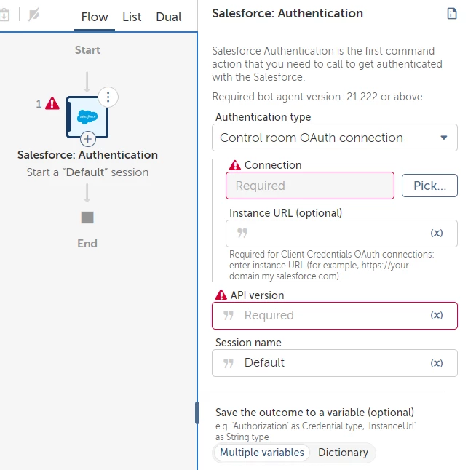The width and height of the screenshot is (476, 470).
Task: Open the Authentication type dropdown
Action: point(335,138)
